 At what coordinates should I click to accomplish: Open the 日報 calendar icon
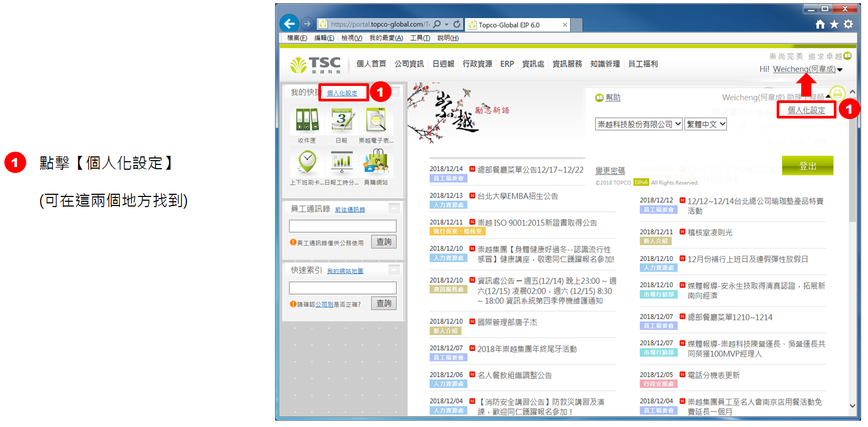[342, 120]
